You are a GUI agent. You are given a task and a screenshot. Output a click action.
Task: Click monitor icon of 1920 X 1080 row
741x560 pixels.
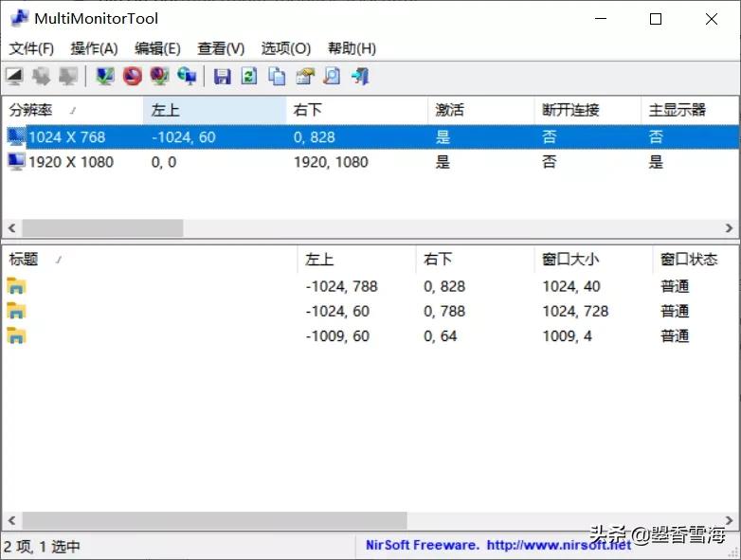(16, 162)
